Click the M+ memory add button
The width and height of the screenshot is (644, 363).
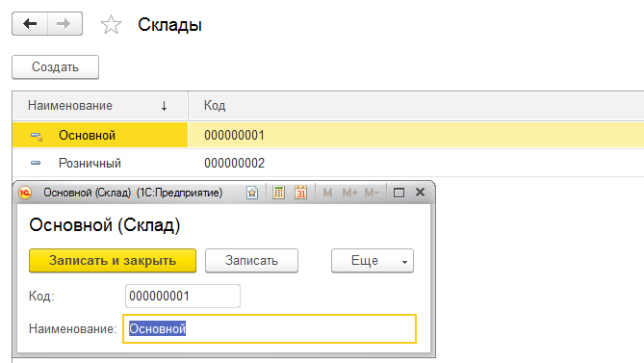350,193
